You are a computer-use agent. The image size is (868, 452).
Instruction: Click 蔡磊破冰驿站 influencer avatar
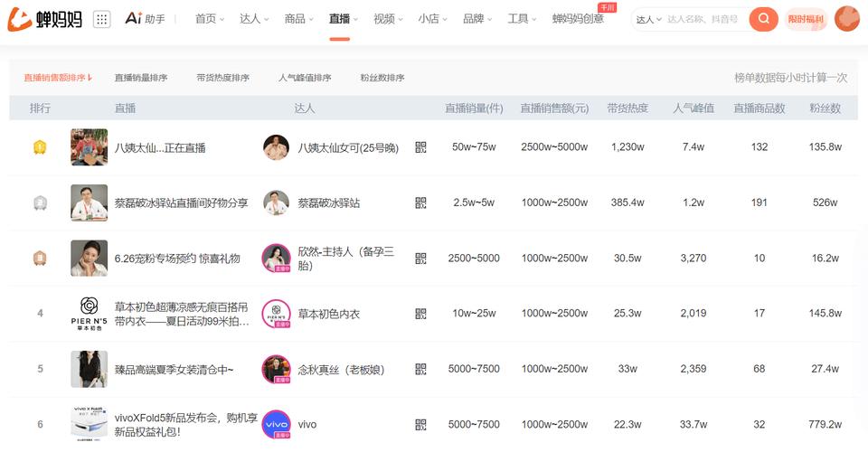click(x=276, y=203)
